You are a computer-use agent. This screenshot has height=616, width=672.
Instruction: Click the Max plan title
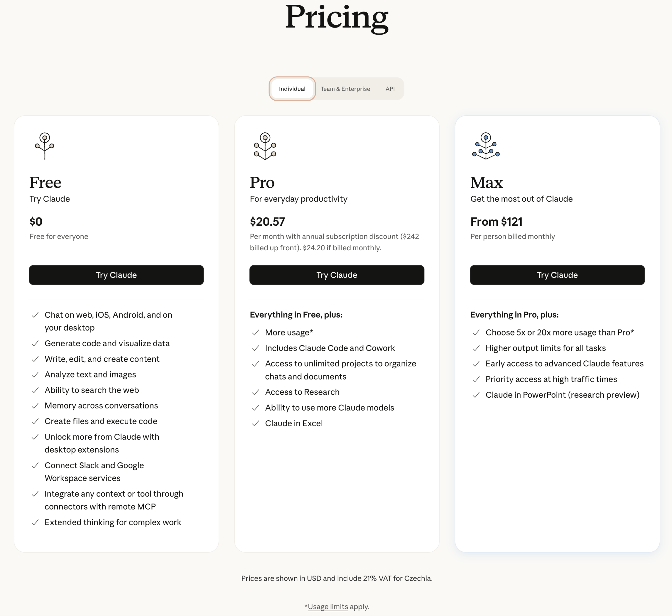(486, 182)
